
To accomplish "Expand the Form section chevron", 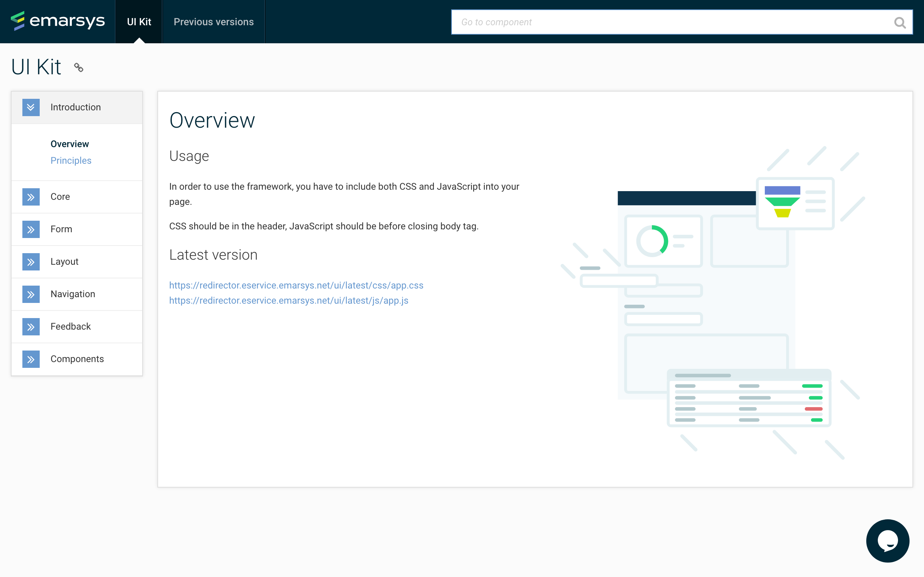I will [x=31, y=229].
